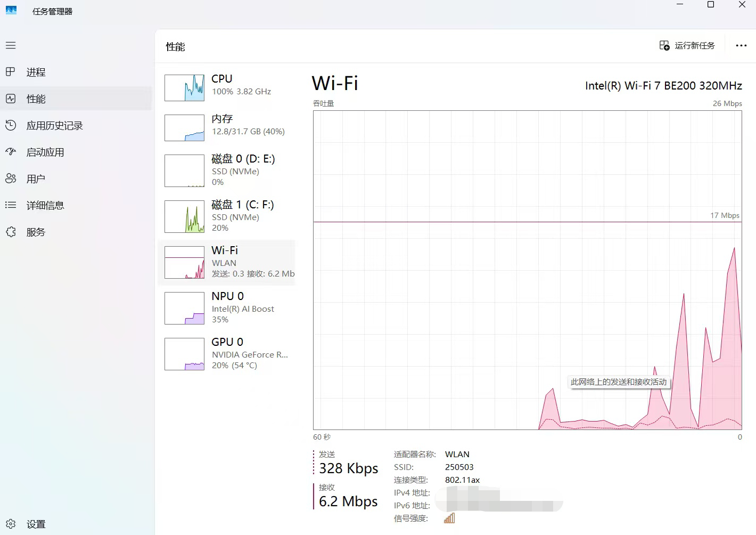Screen dimensions: 756x535
Task: Click the NPU 0 label
Action: 228,296
